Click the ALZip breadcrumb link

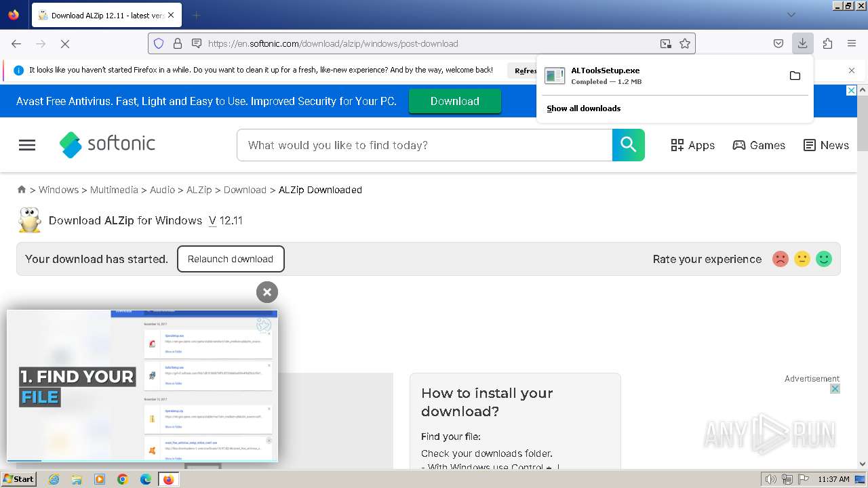pos(199,190)
